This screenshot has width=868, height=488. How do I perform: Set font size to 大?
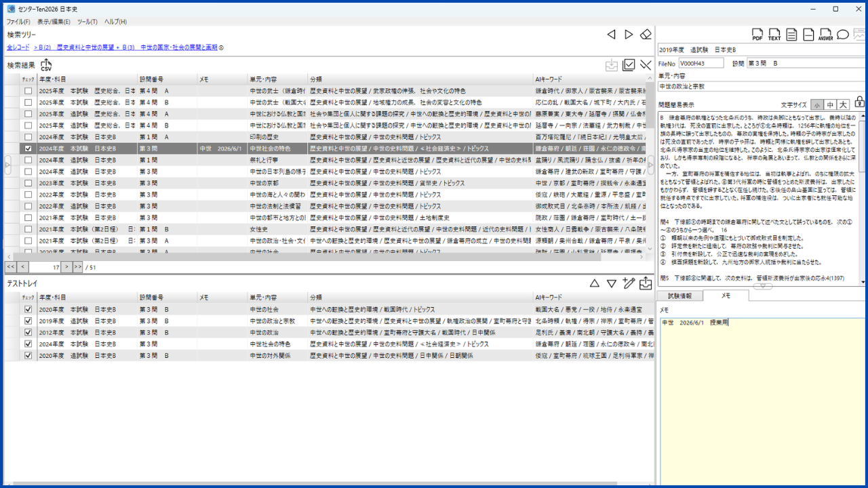[842, 104]
